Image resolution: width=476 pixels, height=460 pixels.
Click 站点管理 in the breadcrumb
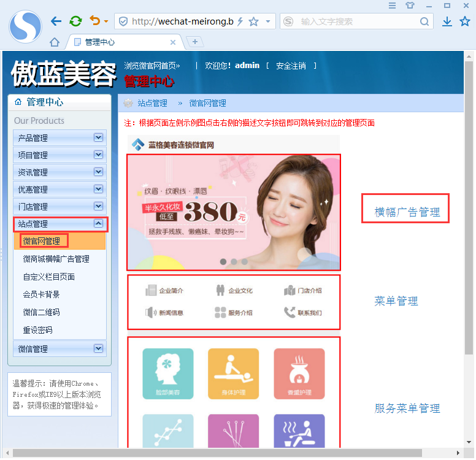click(x=152, y=103)
